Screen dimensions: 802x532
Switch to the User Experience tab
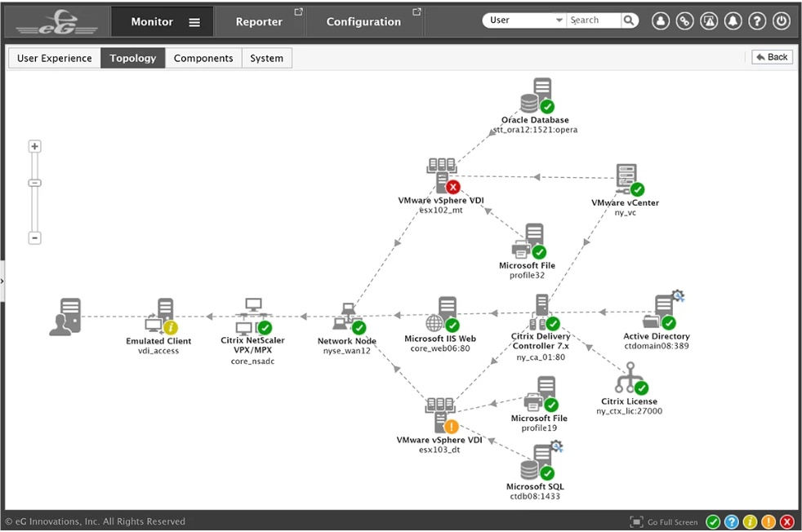pyautogui.click(x=55, y=58)
